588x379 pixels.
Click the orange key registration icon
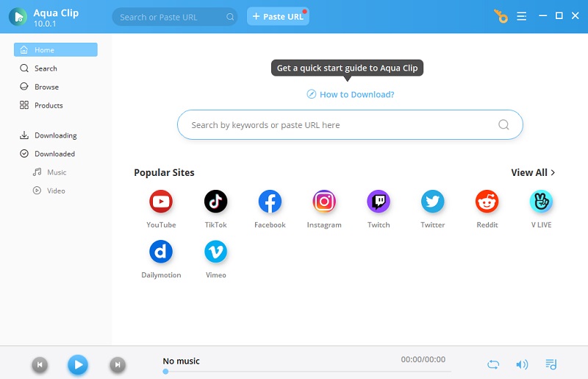point(501,16)
